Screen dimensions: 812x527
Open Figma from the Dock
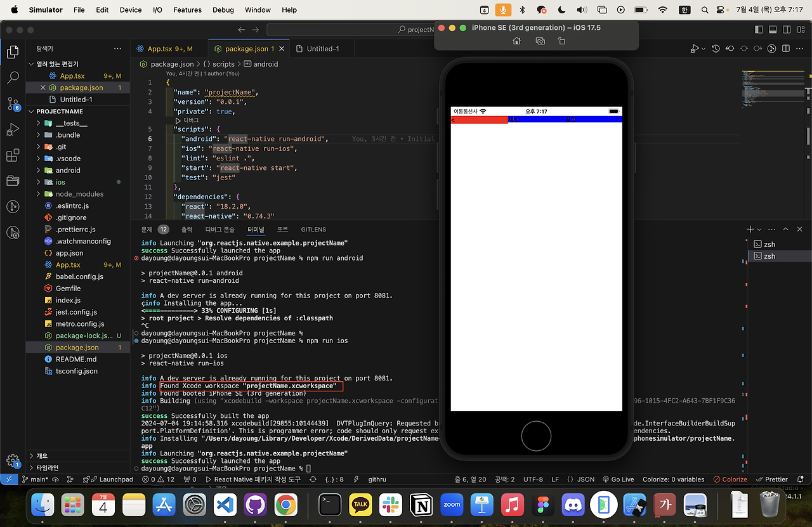544,505
